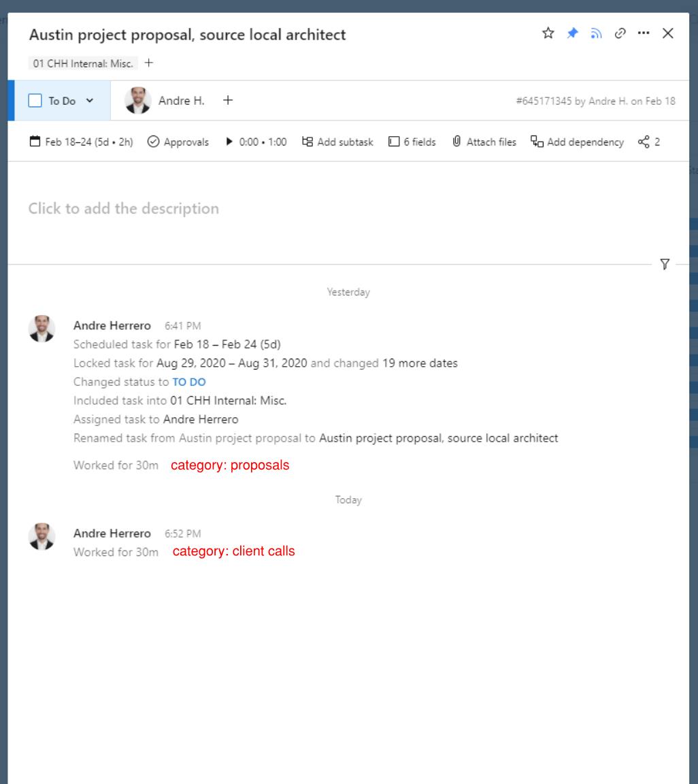Click Approvals in the task toolbar
The height and width of the screenshot is (784, 698).
pos(178,142)
